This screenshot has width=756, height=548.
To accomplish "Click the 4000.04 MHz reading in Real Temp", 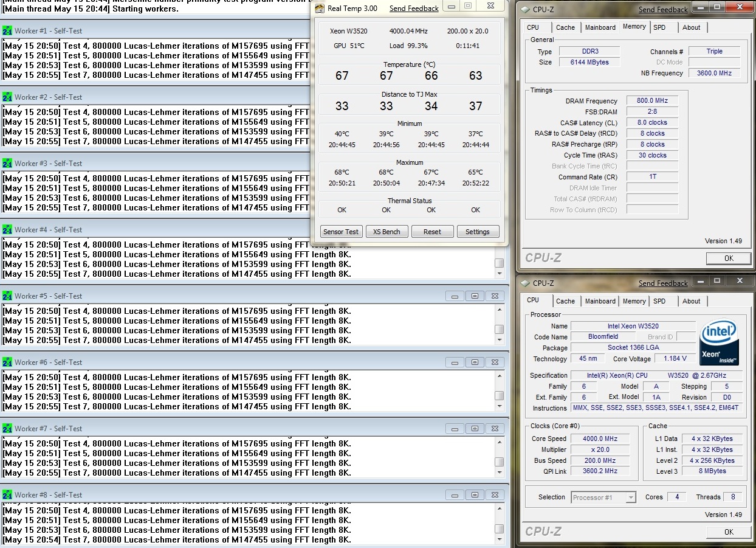I will pos(408,31).
